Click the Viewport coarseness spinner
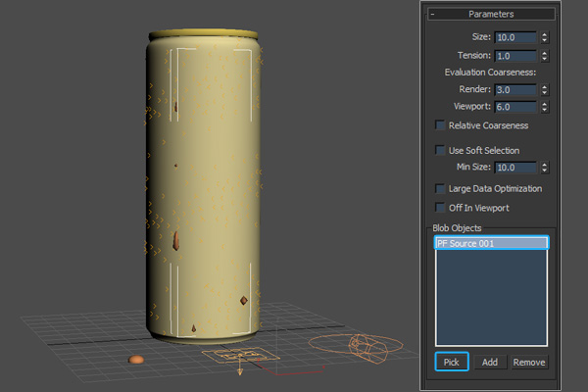This screenshot has height=392, width=588. coord(545,107)
